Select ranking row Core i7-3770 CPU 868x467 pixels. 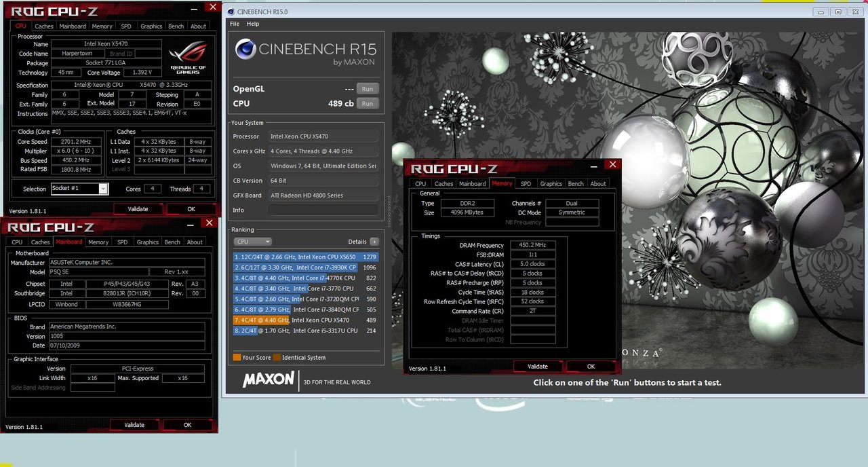[305, 288]
